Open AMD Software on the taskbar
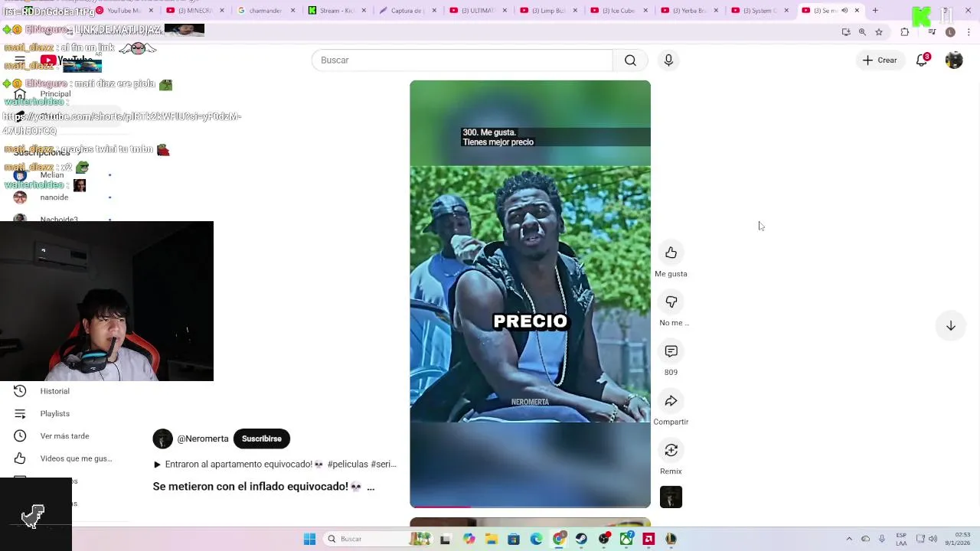Screen dimensions: 980x551 tap(648, 539)
